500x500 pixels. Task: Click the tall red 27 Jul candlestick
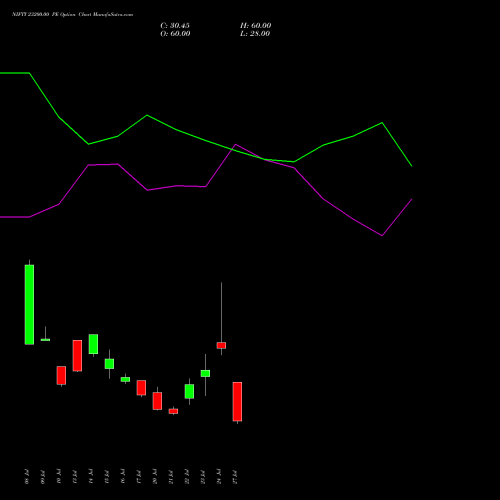(x=237, y=402)
